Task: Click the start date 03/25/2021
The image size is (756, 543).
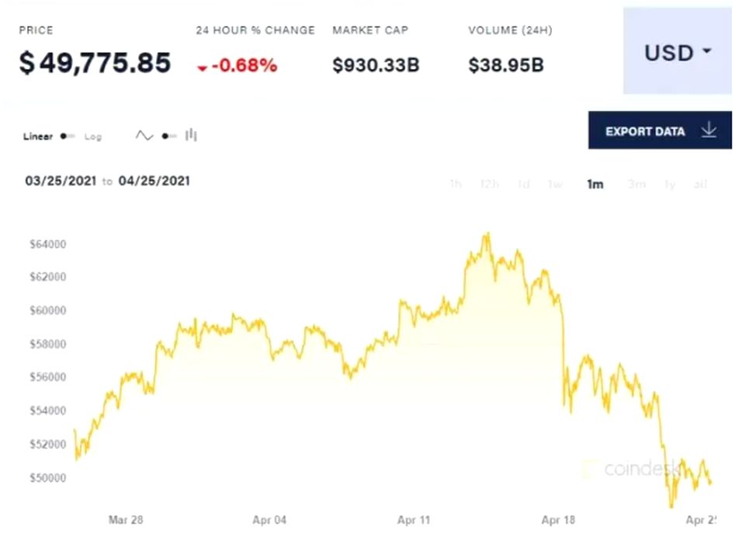Action: click(x=61, y=181)
